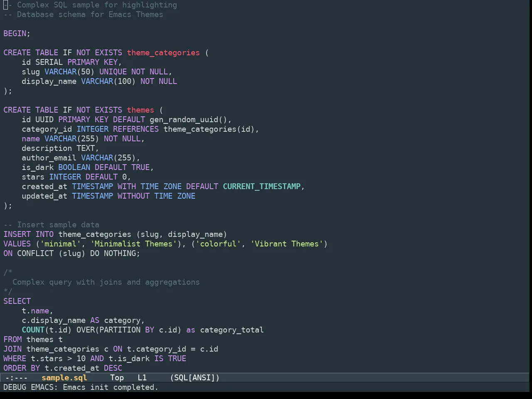Click REFERENCES keyword on category_id line
The image size is (532, 399).
point(136,129)
